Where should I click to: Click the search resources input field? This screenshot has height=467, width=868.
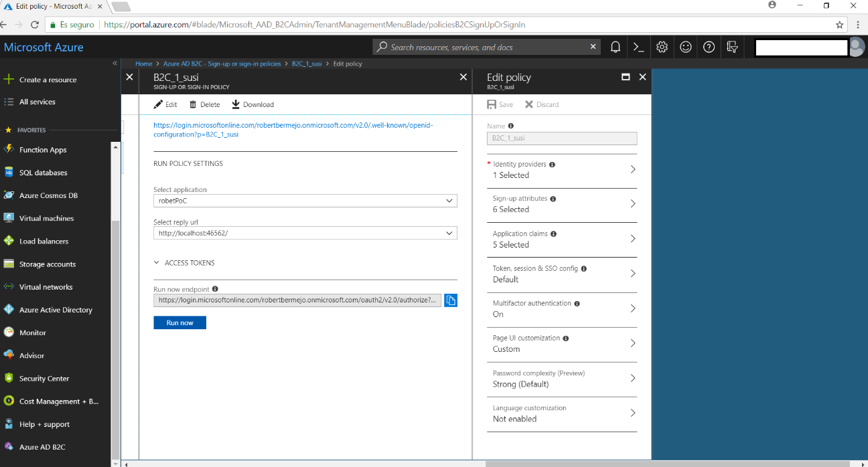[488, 47]
